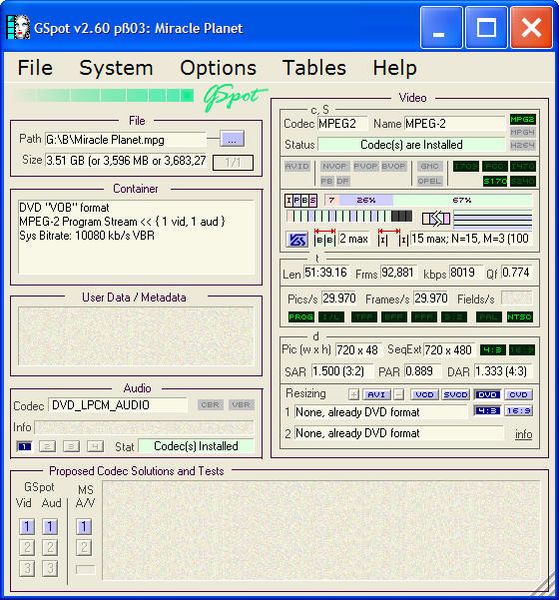
Task: Click the VBR audio indicator
Action: [x=241, y=405]
